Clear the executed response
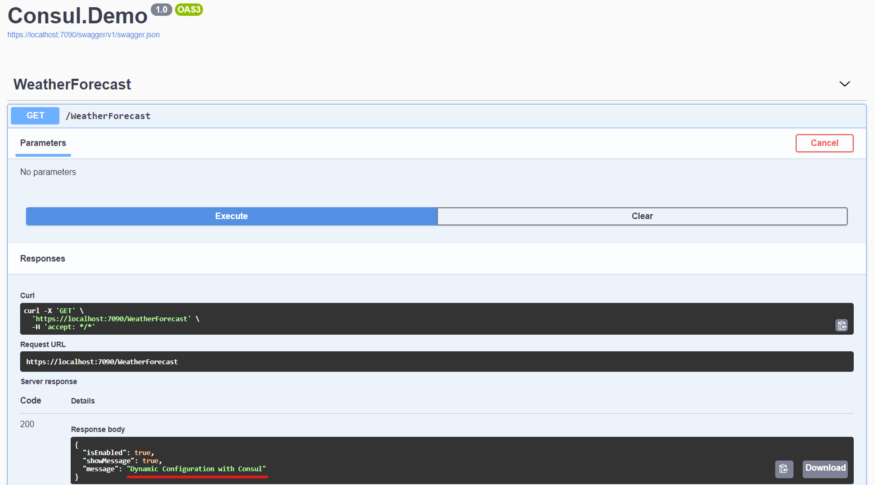 642,216
